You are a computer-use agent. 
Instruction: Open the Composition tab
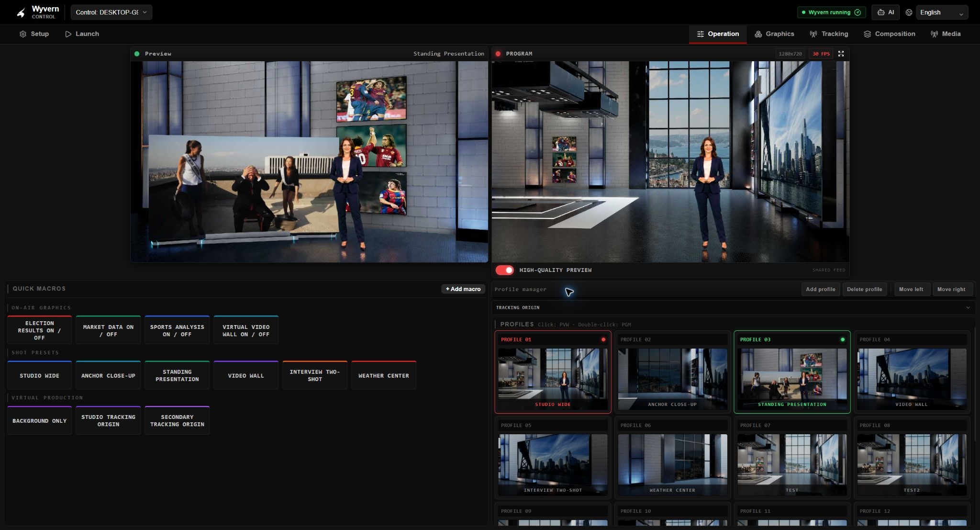890,34
